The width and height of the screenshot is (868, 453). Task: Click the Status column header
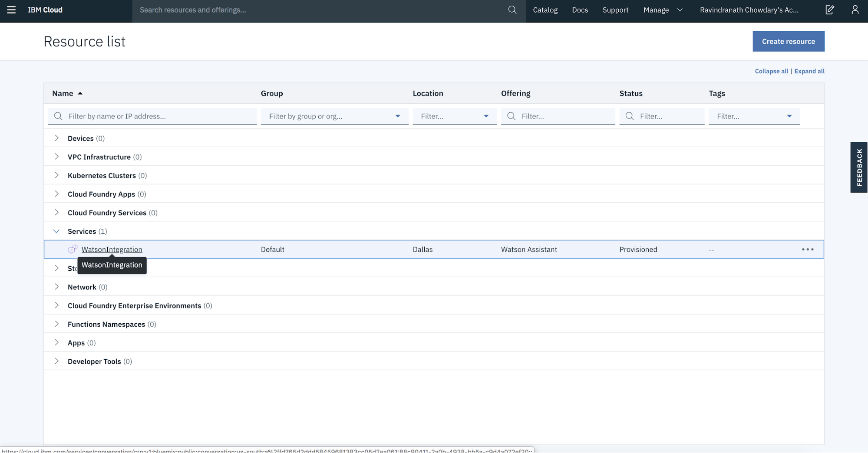pos(630,93)
